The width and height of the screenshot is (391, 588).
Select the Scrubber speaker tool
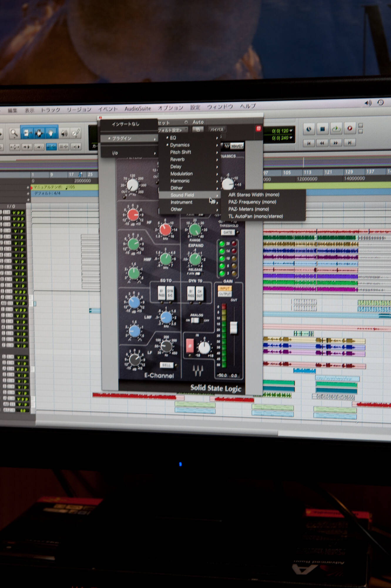64,133
